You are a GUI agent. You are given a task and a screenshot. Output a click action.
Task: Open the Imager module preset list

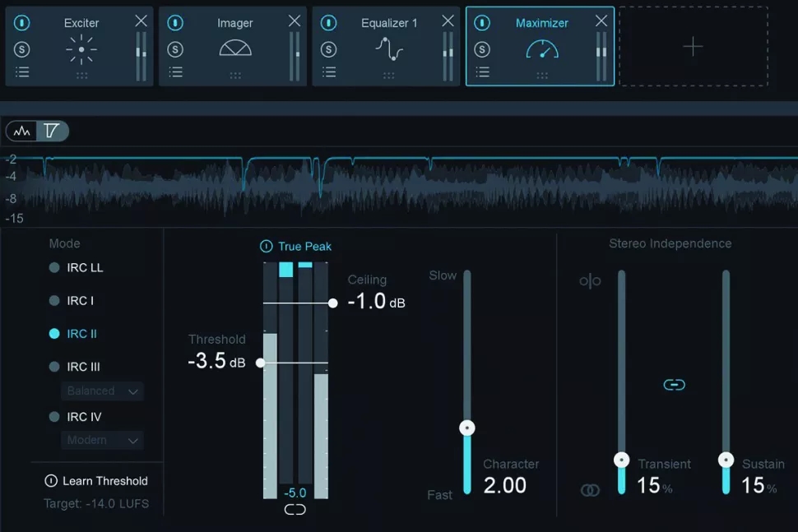175,72
